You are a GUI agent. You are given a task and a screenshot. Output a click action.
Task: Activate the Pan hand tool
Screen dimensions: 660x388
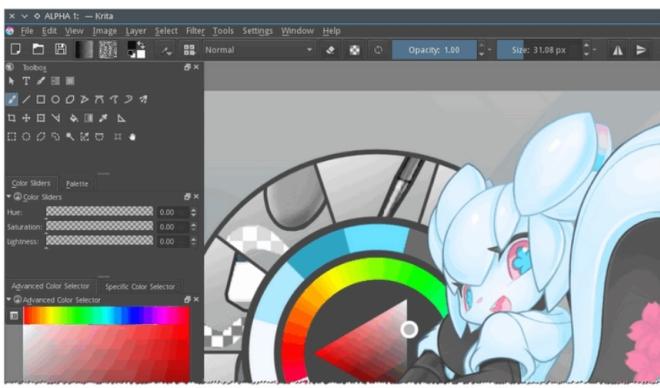[x=132, y=137]
